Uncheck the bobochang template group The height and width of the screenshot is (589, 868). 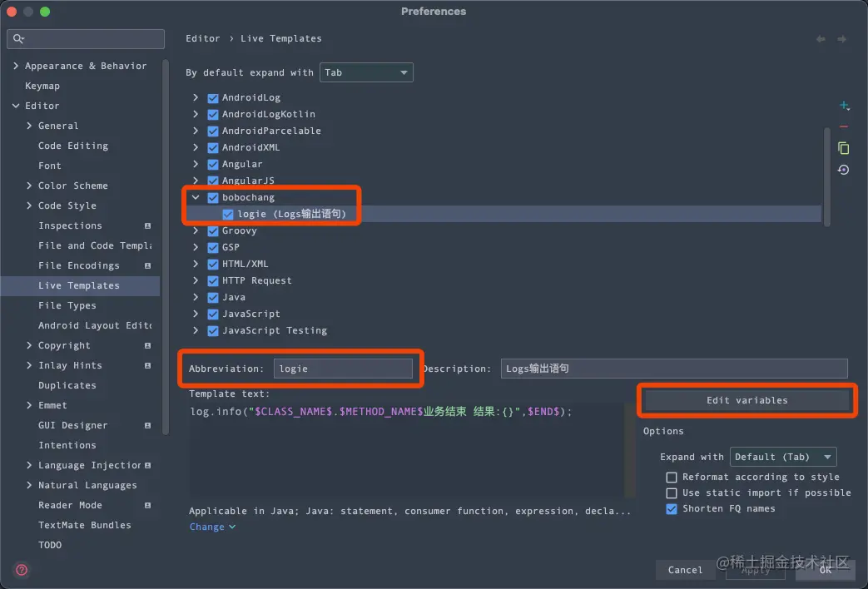[212, 198]
